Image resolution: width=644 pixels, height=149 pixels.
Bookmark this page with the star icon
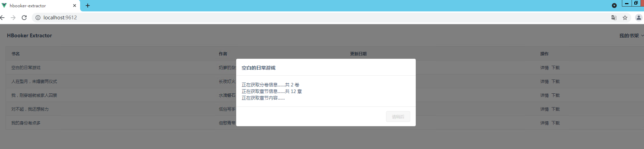click(x=625, y=18)
